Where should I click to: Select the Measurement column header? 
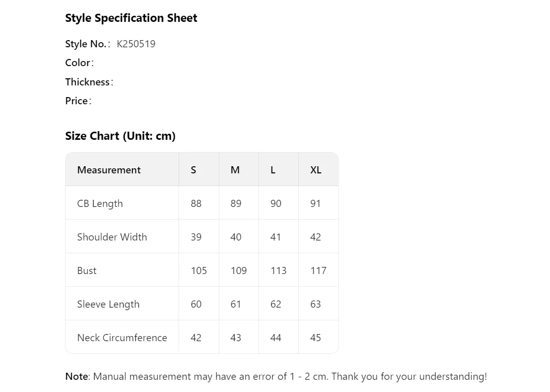pos(109,170)
